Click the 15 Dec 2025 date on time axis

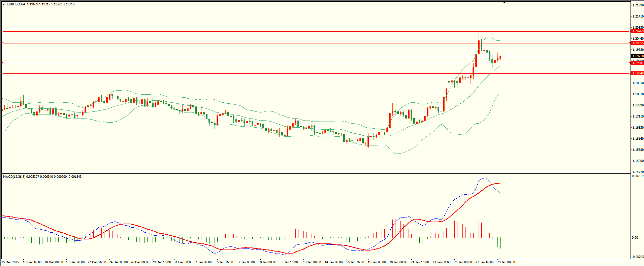coord(10,262)
